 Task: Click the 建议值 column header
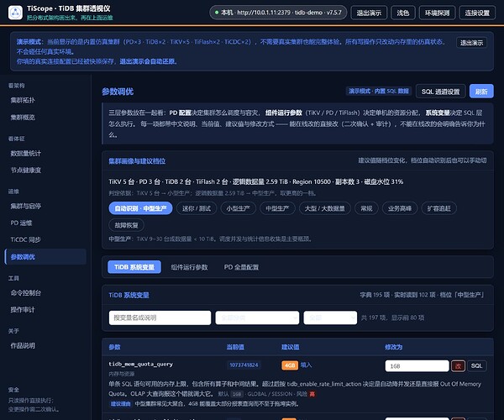[291, 347]
